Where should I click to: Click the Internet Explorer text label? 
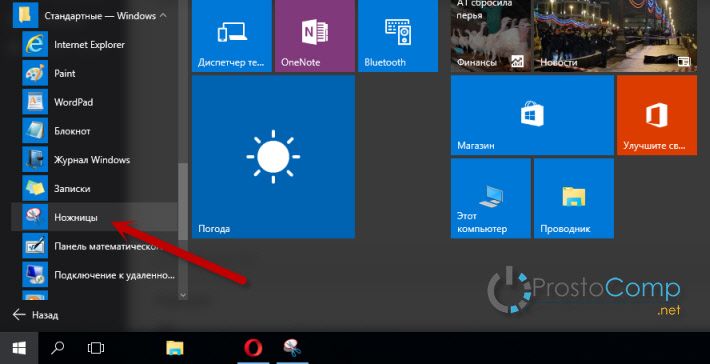(89, 44)
